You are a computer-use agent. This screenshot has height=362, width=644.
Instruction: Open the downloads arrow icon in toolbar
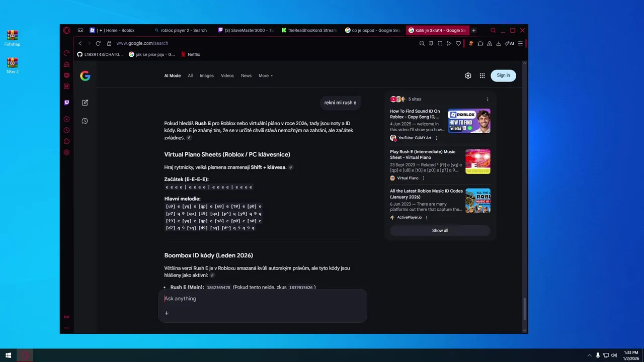[x=499, y=43]
